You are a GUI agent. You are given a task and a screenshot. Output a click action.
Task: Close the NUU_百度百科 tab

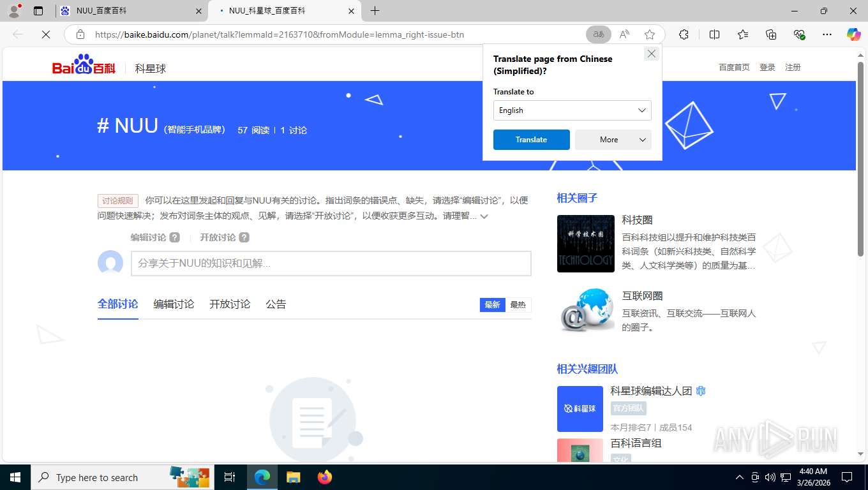click(198, 11)
